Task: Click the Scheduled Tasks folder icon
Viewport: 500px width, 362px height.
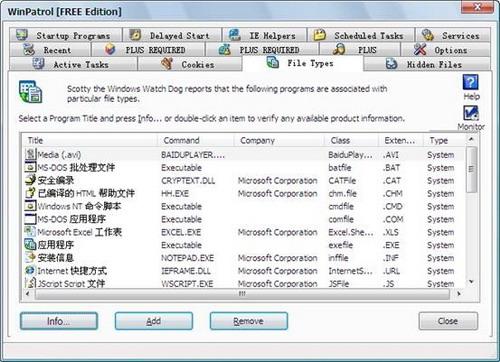Action: (320, 35)
